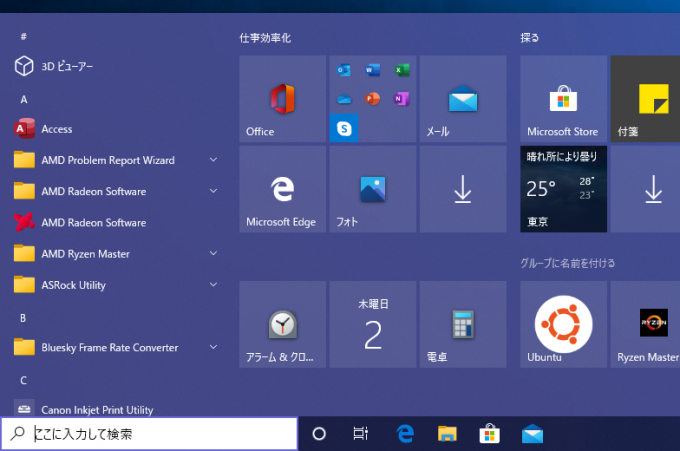680x451 pixels.
Task: Open AMD Radeon Software with red icon
Action: [x=115, y=222]
